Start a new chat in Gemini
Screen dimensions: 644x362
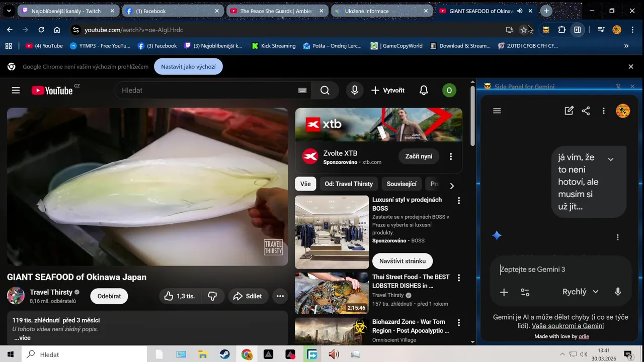[x=569, y=111]
